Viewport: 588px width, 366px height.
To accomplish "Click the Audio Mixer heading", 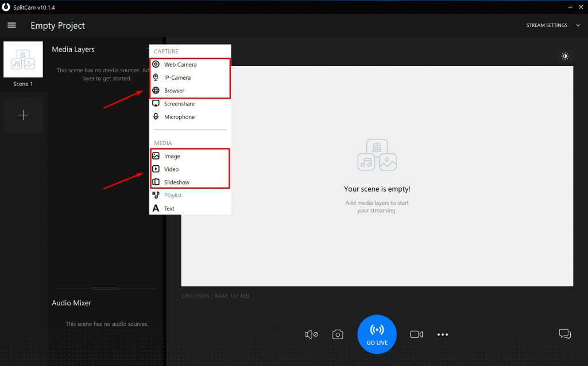I will coord(72,303).
